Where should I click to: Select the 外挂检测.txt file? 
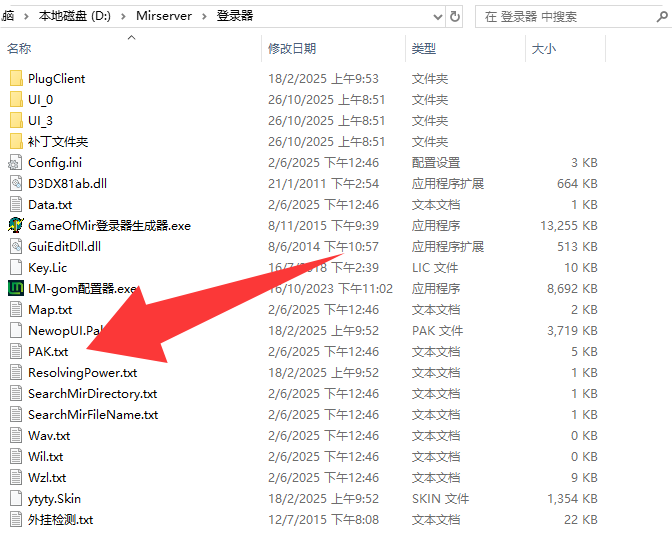click(x=60, y=519)
